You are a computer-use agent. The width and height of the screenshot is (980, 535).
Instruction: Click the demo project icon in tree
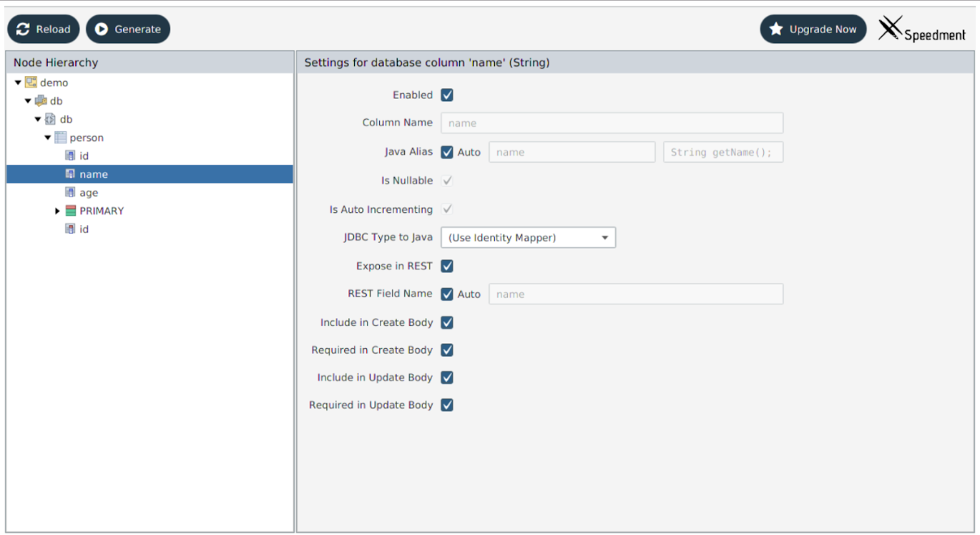click(x=31, y=83)
